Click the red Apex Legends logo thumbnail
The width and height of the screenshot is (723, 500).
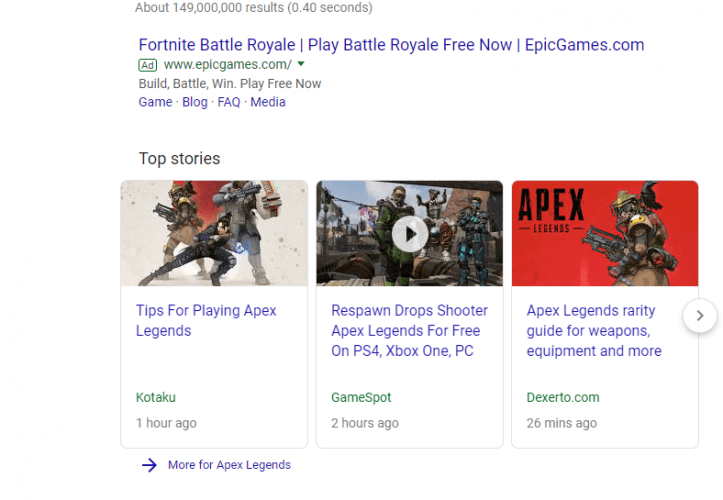coord(604,234)
